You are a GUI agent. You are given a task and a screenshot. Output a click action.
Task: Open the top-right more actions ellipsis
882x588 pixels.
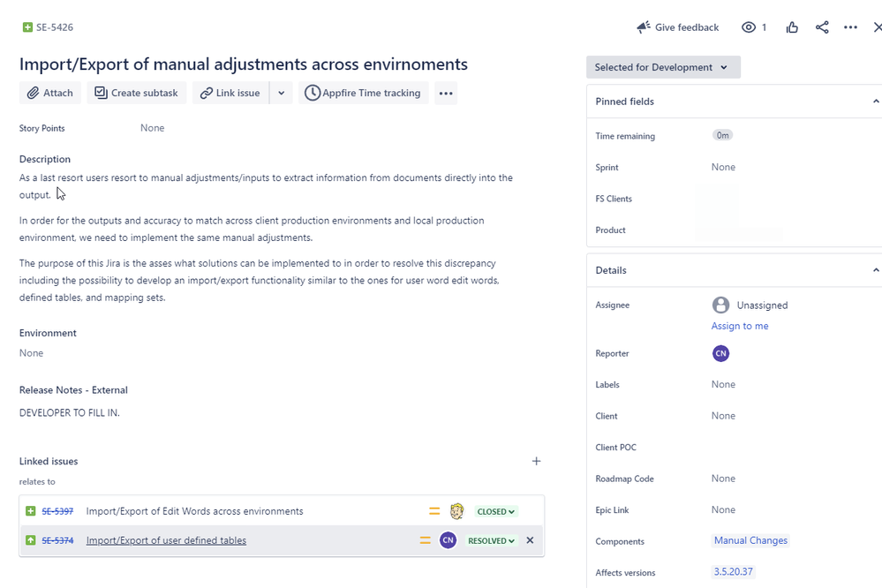point(850,27)
